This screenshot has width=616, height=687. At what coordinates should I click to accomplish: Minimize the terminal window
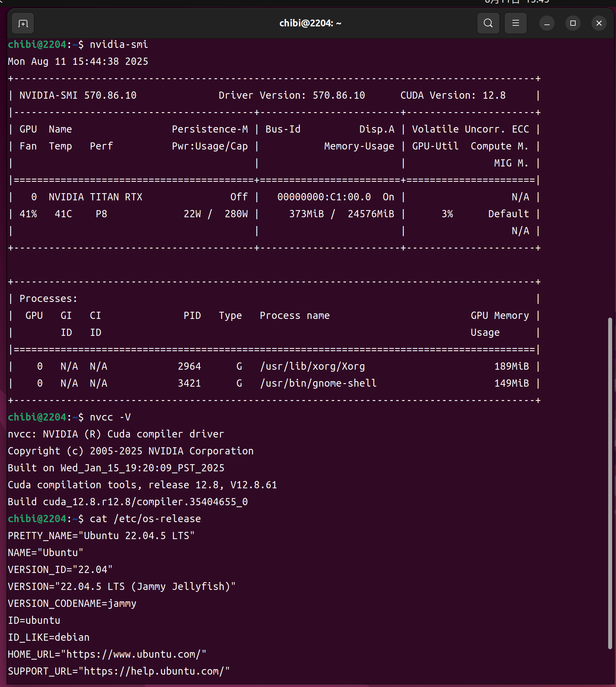point(547,23)
